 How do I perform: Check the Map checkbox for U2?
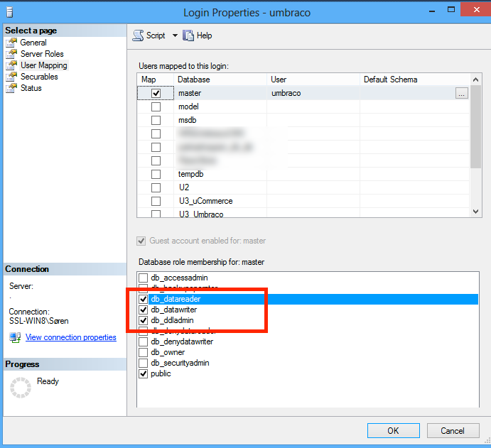coord(156,187)
